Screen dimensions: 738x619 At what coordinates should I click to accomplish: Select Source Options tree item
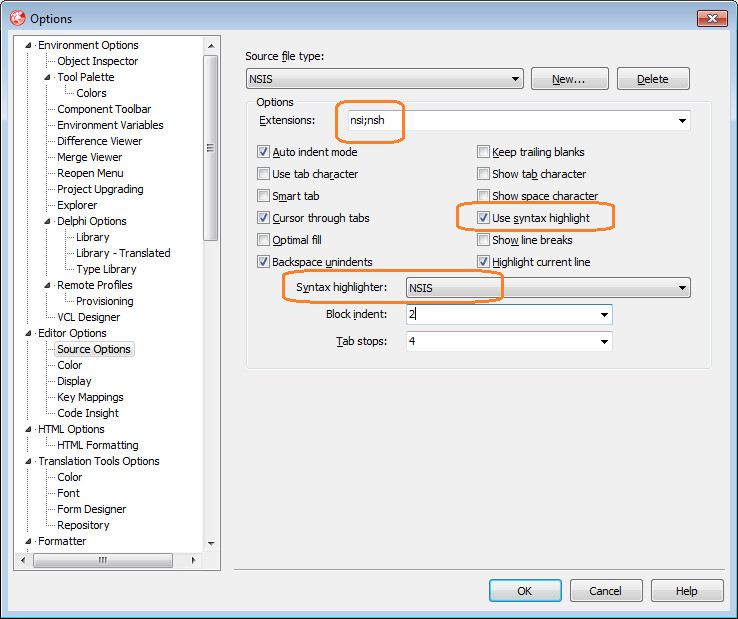pos(94,349)
